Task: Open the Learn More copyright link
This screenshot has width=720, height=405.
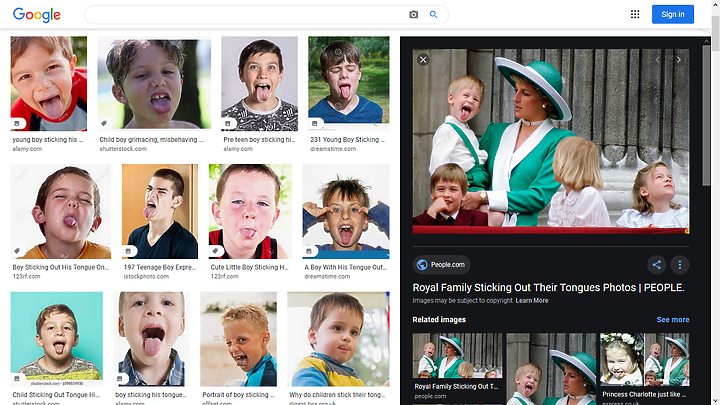Action: (532, 300)
